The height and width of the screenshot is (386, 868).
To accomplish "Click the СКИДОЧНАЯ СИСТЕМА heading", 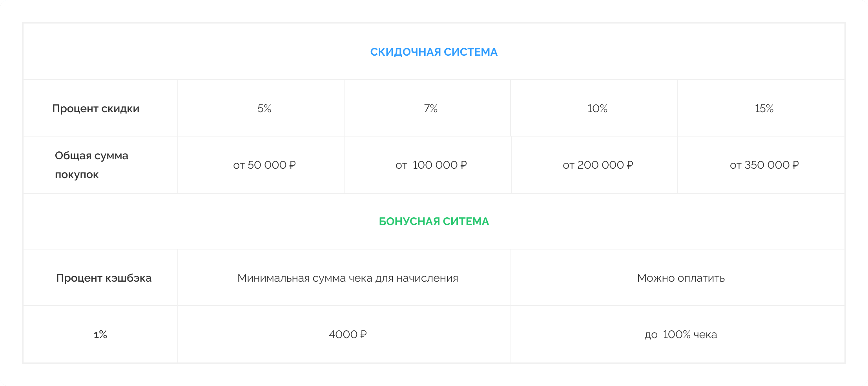I will click(x=434, y=52).
